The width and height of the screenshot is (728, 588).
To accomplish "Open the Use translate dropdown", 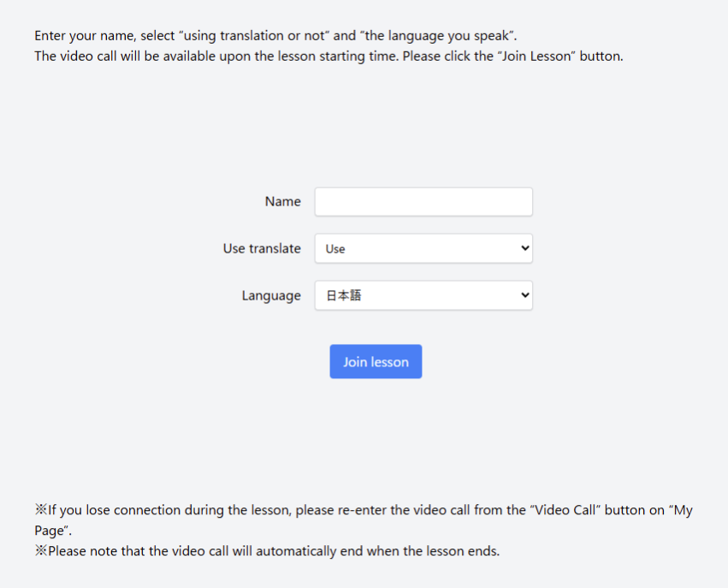I will pos(423,249).
